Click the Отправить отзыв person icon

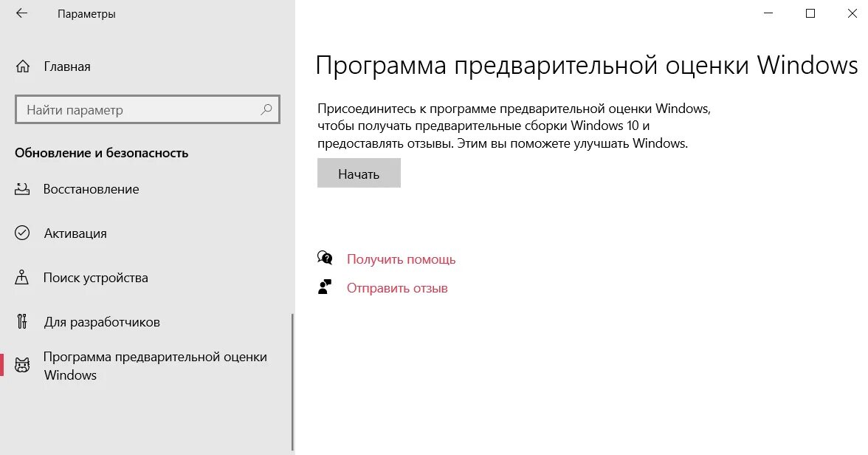point(325,287)
